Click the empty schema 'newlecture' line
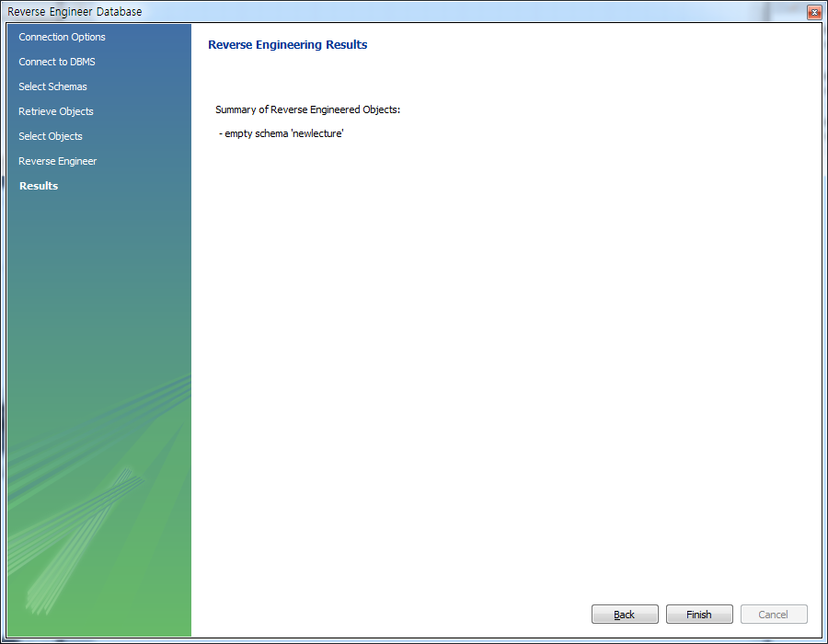The image size is (828, 644). tap(281, 133)
